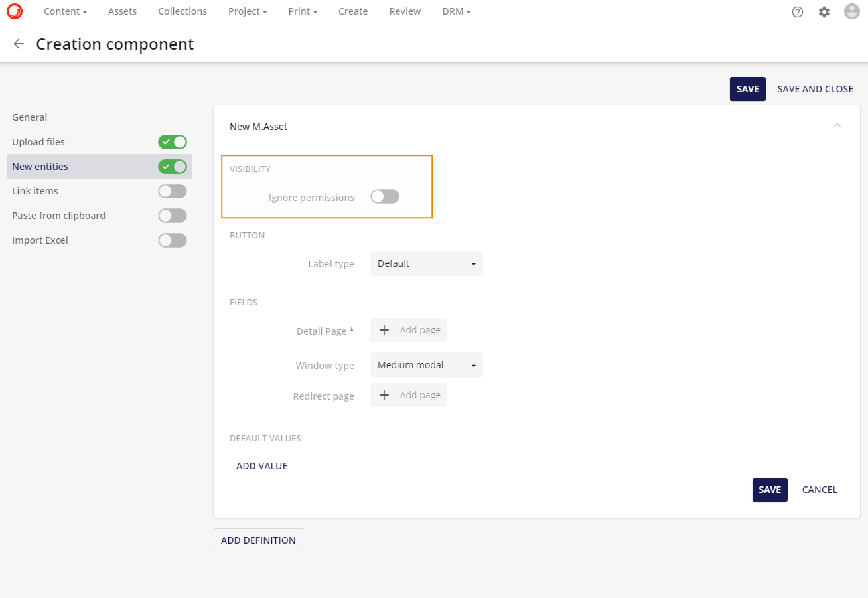Viewport: 868px width, 598px height.
Task: Open the Window type dropdown
Action: (426, 365)
